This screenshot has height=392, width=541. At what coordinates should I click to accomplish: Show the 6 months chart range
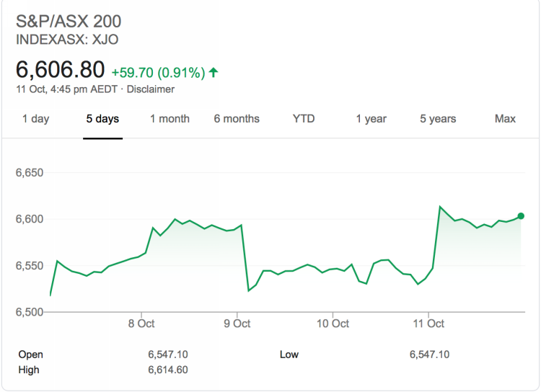237,119
